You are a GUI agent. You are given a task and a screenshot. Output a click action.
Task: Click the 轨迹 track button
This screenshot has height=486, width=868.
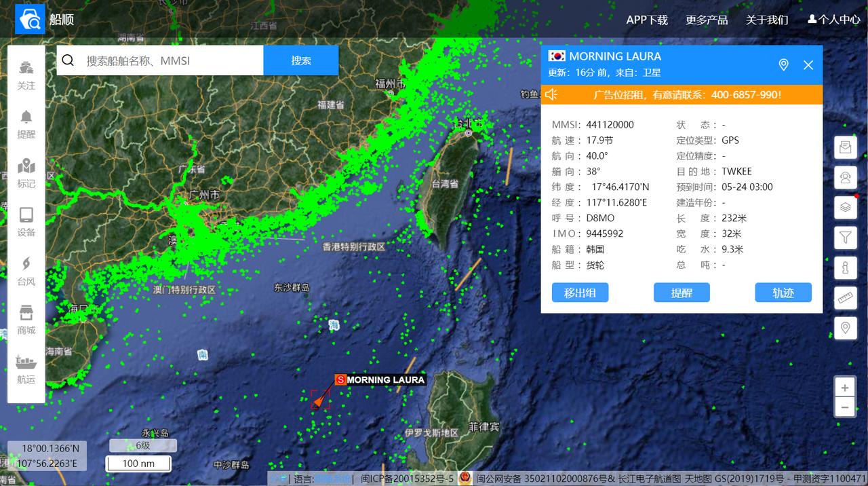click(783, 293)
